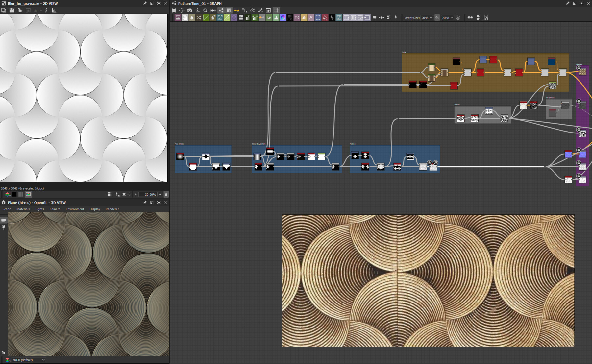
Task: Add a Uniform Color paint bucket node
Action: click(325, 18)
